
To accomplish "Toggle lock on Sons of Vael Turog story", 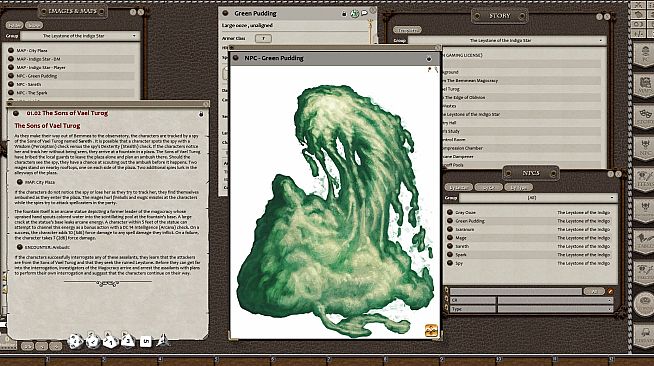I will (x=201, y=114).
